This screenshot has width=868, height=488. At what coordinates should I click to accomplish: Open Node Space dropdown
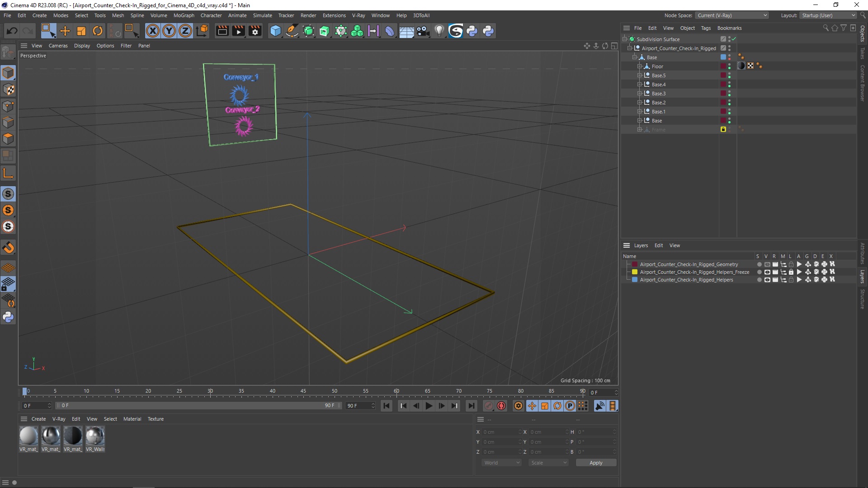point(732,15)
